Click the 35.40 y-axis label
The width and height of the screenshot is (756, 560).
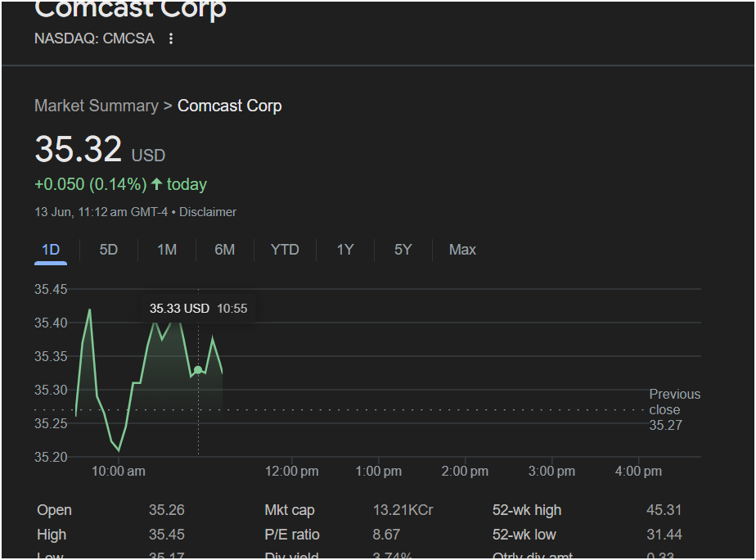pos(51,323)
